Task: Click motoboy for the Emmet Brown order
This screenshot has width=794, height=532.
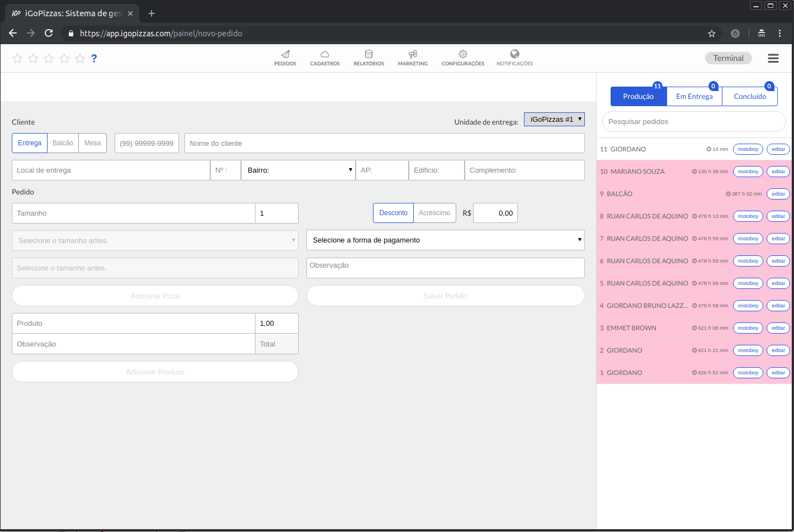Action: click(748, 328)
